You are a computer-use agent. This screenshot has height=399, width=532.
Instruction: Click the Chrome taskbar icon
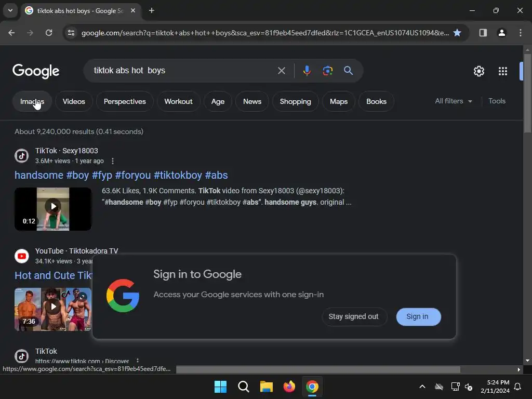(312, 387)
